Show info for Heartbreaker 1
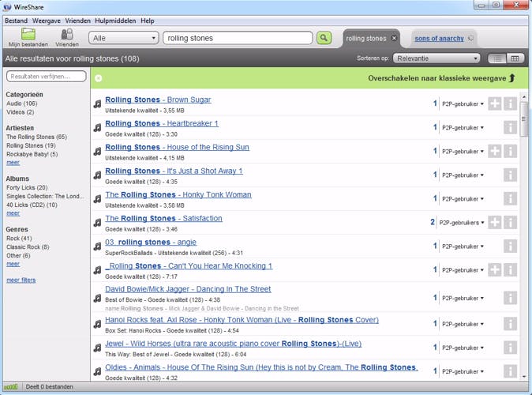The image size is (532, 395). click(510, 128)
